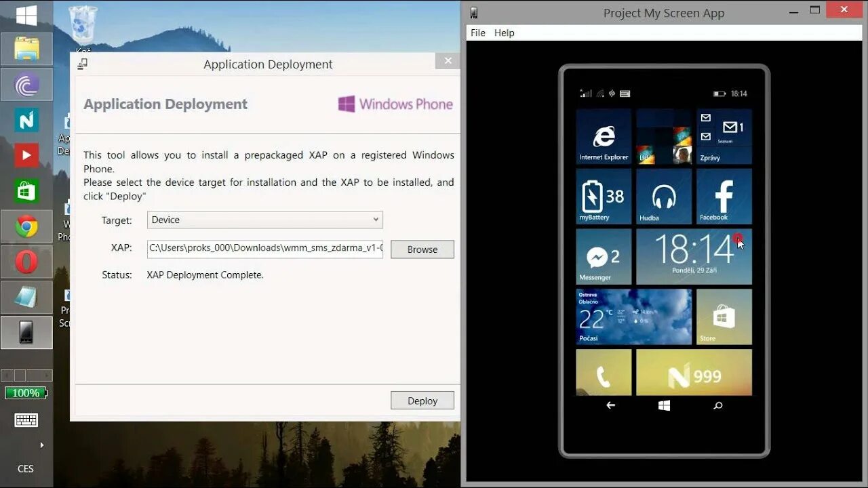Open File Explorer from the taskbar
Image resolution: width=868 pixels, height=488 pixels.
26,49
